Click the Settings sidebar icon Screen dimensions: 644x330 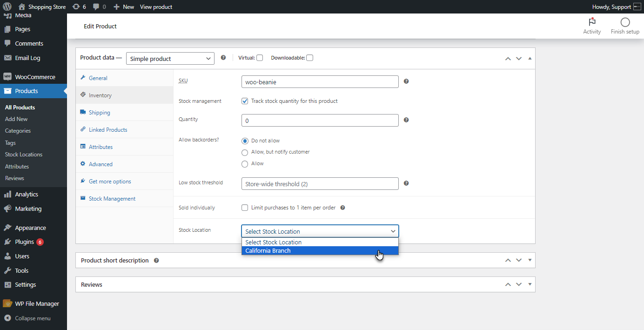coord(7,284)
